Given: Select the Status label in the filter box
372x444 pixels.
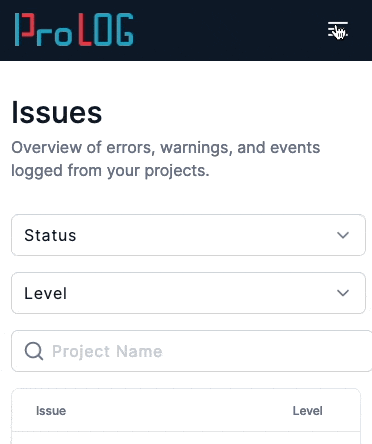Looking at the screenshot, I should (x=50, y=235).
